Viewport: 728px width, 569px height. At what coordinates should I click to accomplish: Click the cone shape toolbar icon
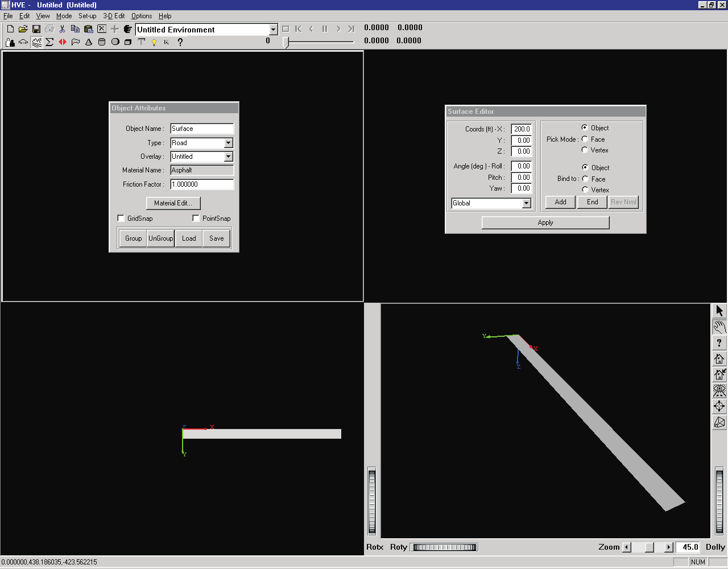(x=89, y=42)
